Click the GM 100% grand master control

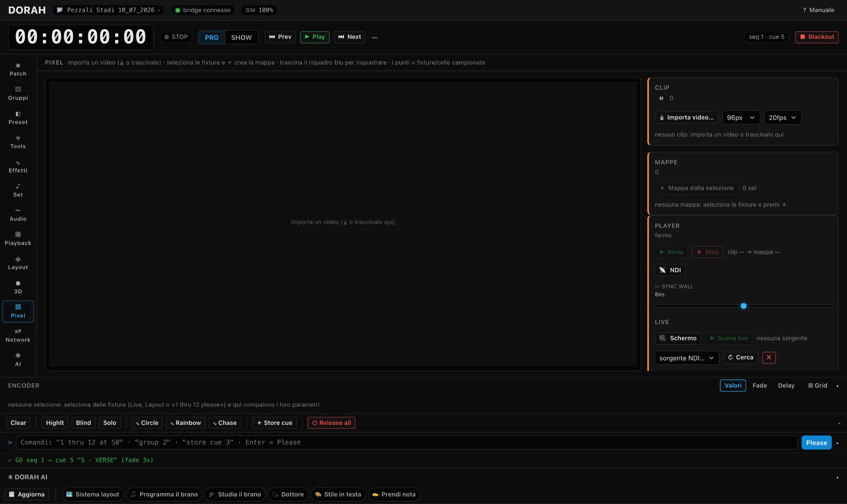click(259, 10)
